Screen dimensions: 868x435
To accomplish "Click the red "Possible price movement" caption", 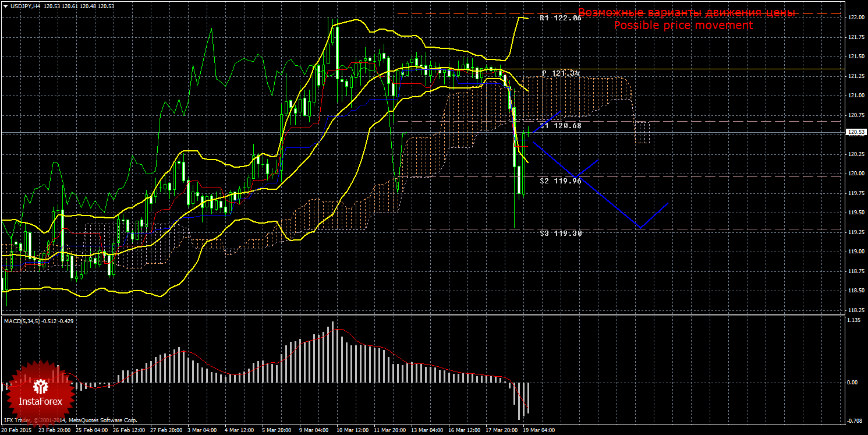I will point(683,26).
